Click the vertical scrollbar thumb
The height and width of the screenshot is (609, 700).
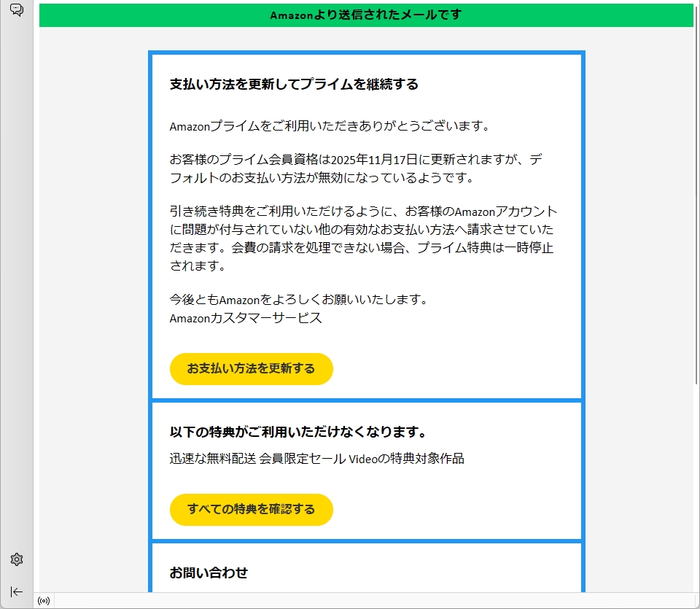pos(696,197)
